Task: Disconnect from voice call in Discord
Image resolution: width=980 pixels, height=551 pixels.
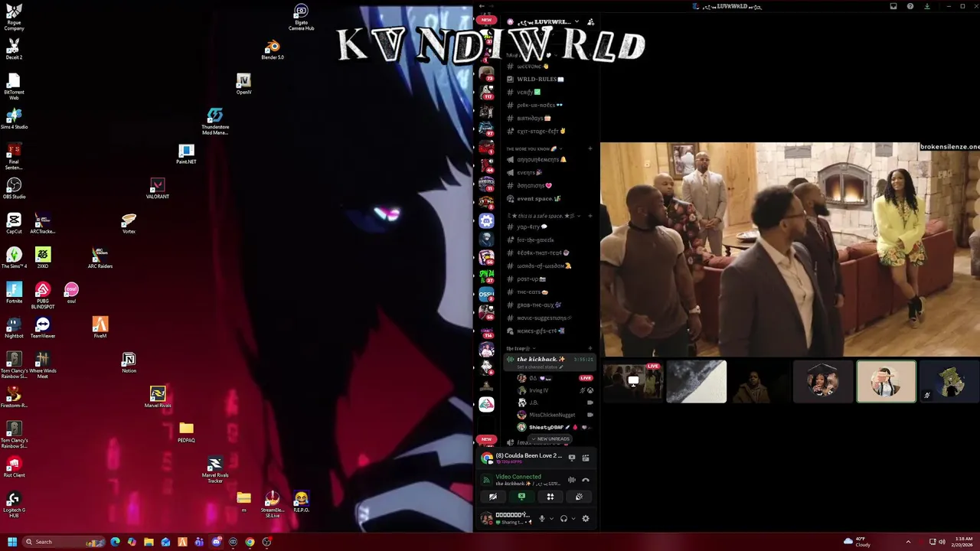Action: click(586, 480)
